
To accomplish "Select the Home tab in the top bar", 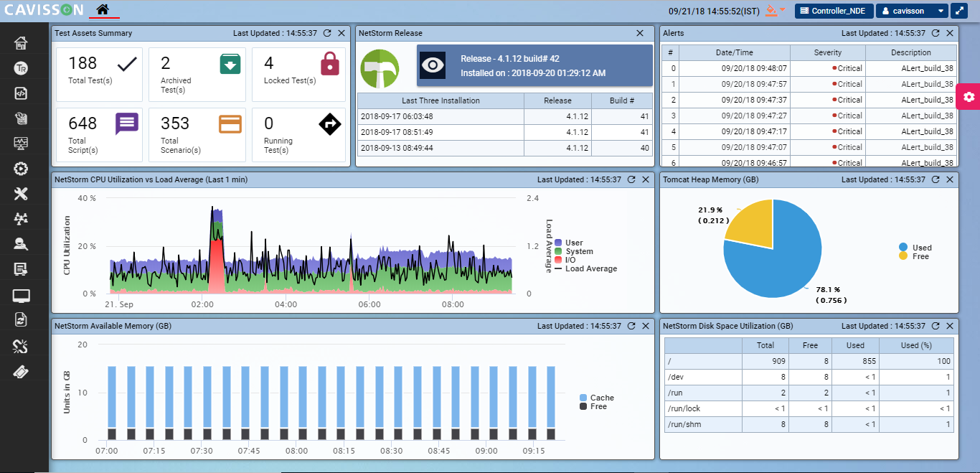I will coord(103,10).
